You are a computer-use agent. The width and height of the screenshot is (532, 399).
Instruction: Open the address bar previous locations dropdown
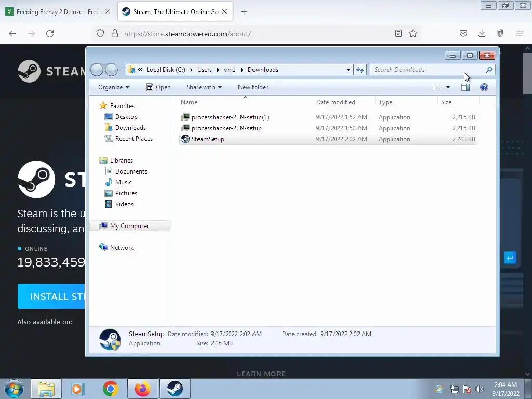[348, 70]
